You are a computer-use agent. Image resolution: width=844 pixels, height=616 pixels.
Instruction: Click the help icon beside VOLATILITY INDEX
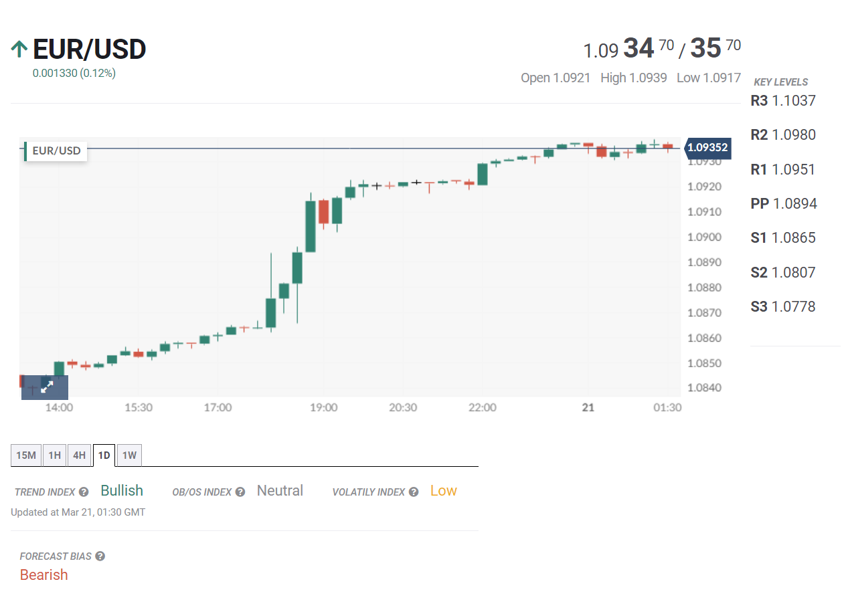coord(414,492)
